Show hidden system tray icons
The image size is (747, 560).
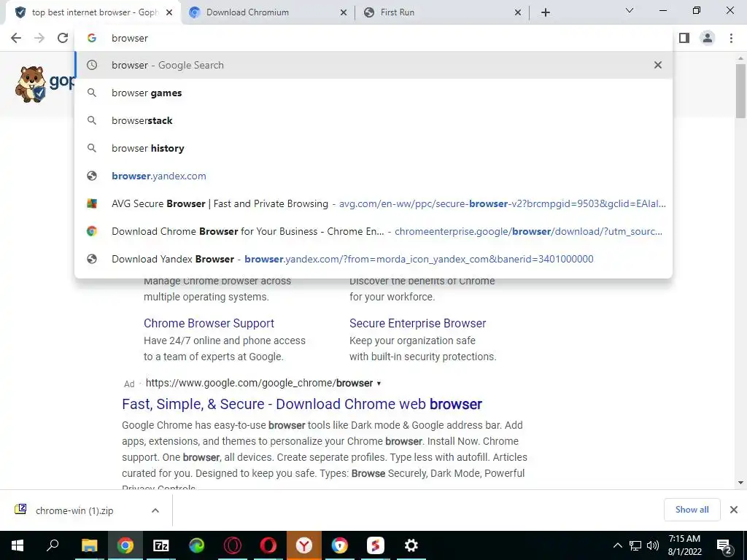[617, 545]
